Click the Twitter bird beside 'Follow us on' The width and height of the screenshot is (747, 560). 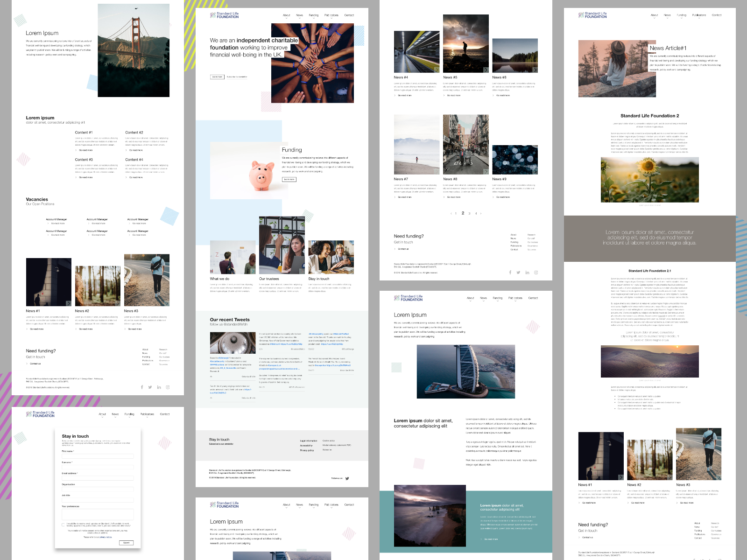pos(346,479)
